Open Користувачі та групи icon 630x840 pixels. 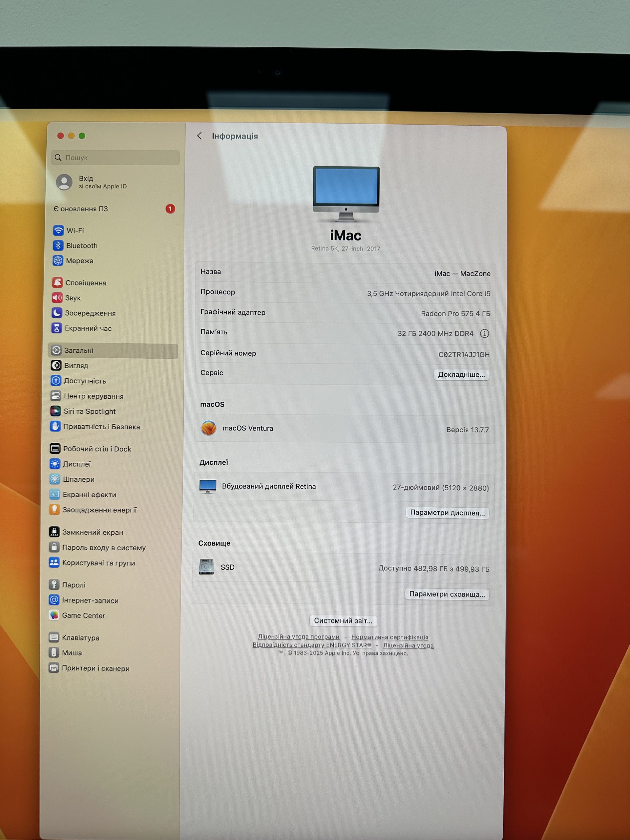(x=54, y=562)
